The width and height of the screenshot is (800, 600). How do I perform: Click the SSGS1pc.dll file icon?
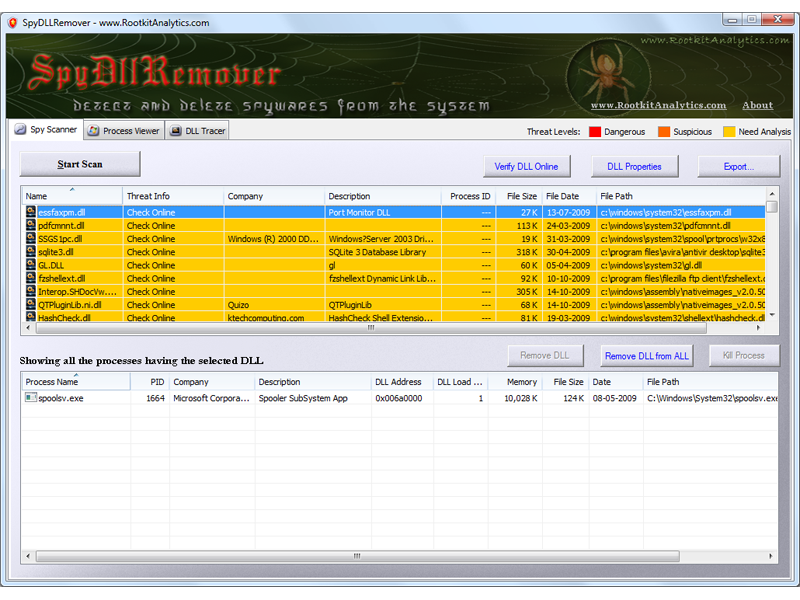[x=31, y=239]
